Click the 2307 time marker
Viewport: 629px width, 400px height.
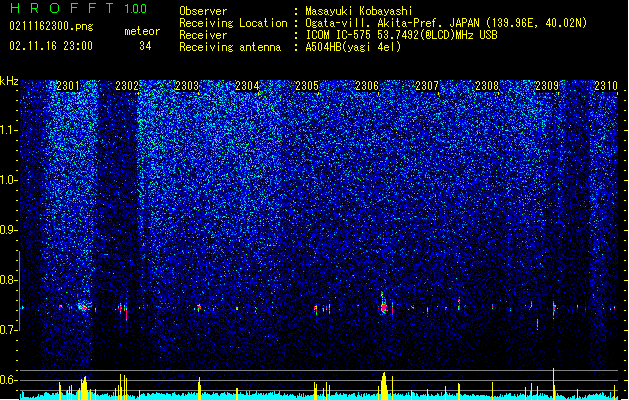pos(427,86)
